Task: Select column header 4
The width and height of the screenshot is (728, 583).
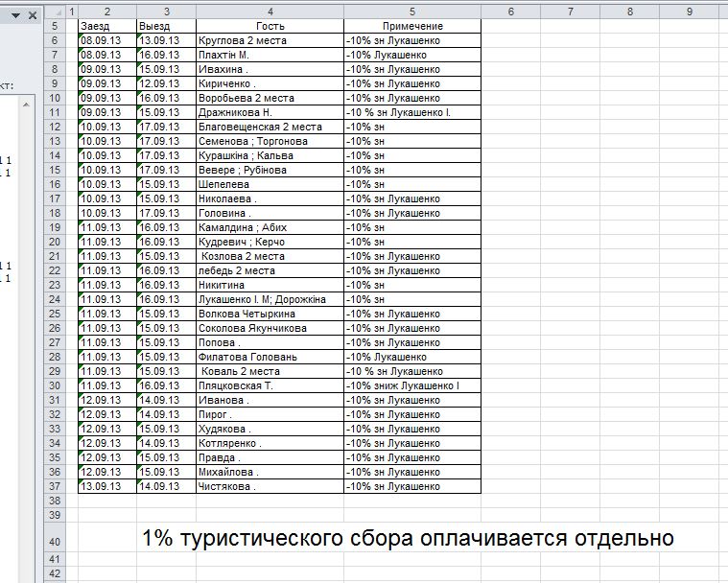Action: (270, 12)
